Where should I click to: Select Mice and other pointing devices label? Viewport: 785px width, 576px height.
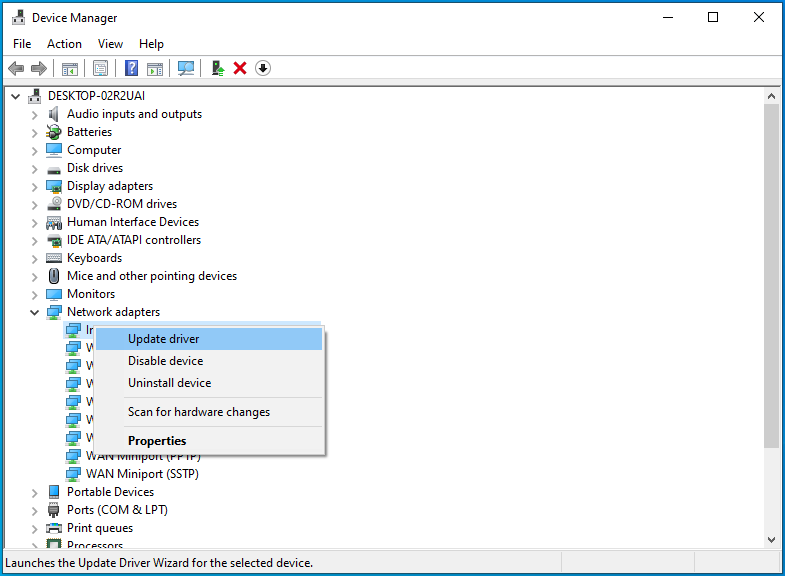point(152,276)
